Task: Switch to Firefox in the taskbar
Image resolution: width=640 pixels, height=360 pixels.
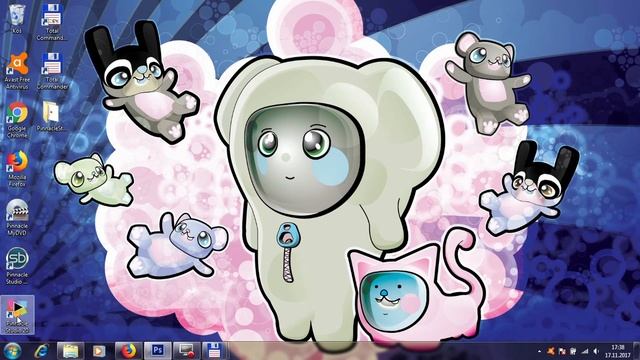Action: (x=128, y=351)
